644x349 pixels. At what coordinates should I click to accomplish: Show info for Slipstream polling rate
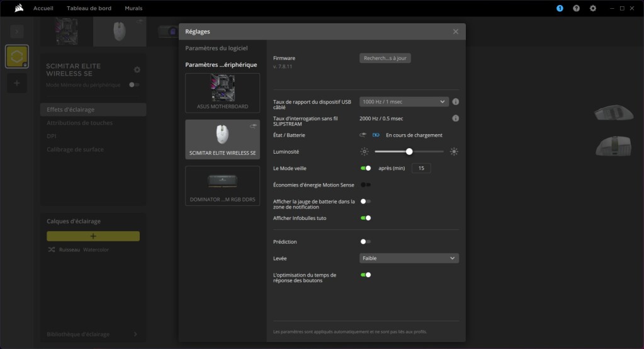[456, 118]
